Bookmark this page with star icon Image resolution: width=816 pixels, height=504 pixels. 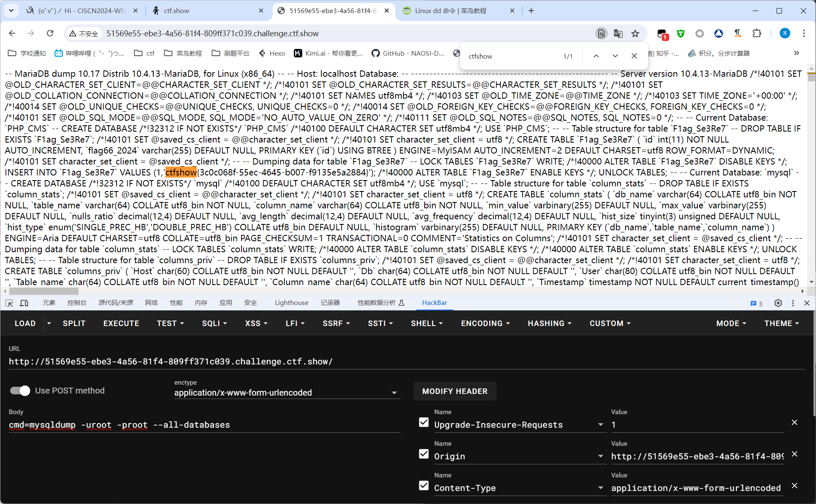click(635, 33)
